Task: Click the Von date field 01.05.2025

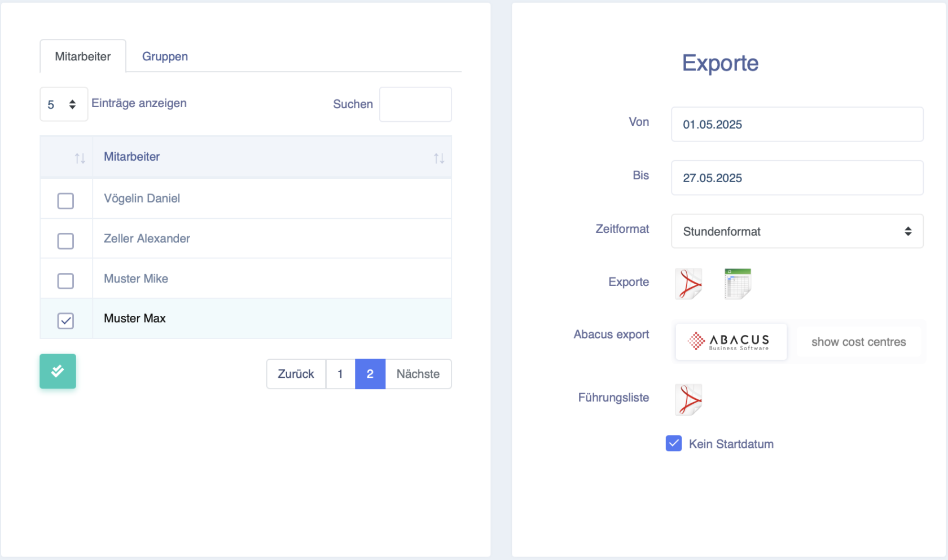Action: click(x=797, y=124)
